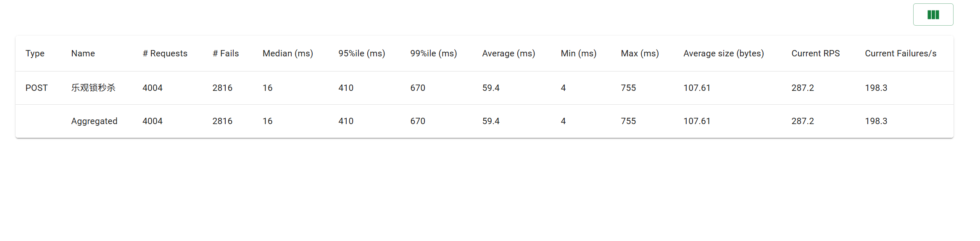980x241 pixels.
Task: Sort by Current Failures/s header
Action: pyautogui.click(x=901, y=53)
